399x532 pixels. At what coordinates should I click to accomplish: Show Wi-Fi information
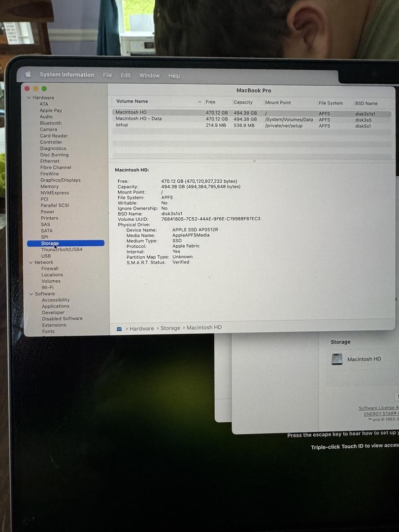coord(48,287)
